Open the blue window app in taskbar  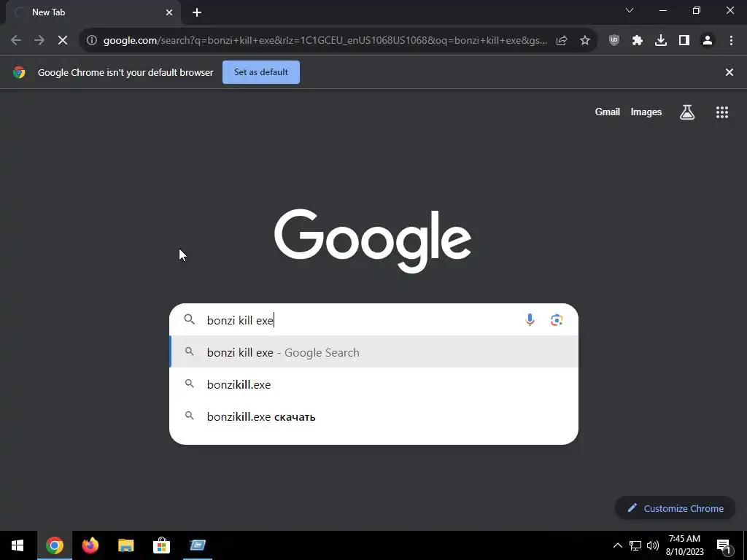coord(197,545)
